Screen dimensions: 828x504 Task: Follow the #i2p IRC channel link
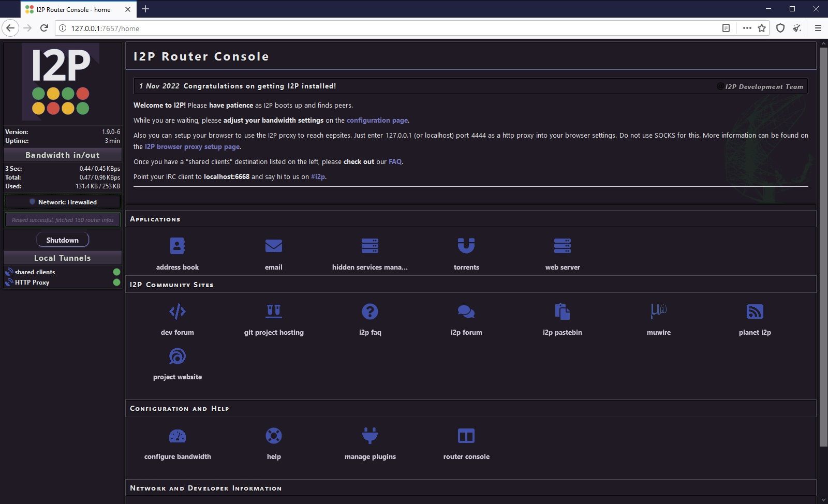click(x=318, y=176)
